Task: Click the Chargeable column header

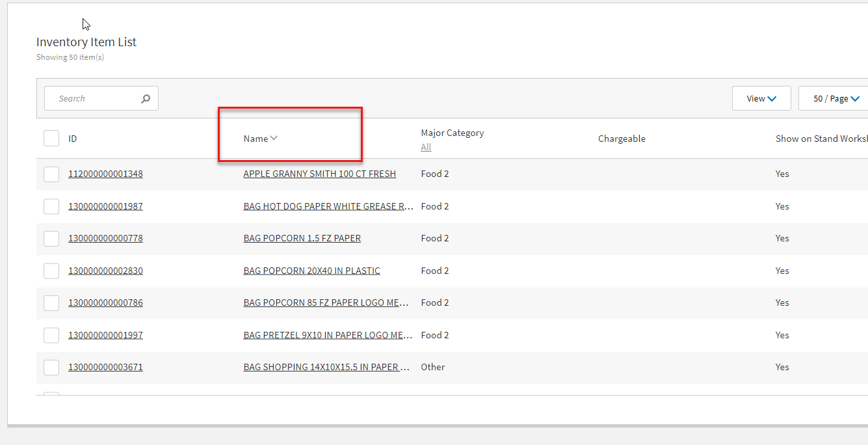Action: click(x=622, y=139)
